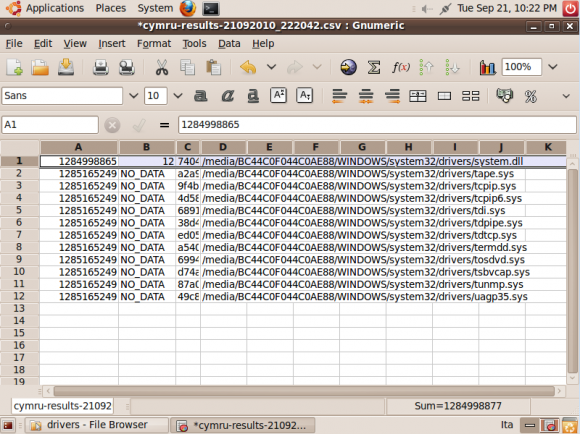Expand the Sans font name dropdown
The height and width of the screenshot is (434, 580).
coord(134,96)
